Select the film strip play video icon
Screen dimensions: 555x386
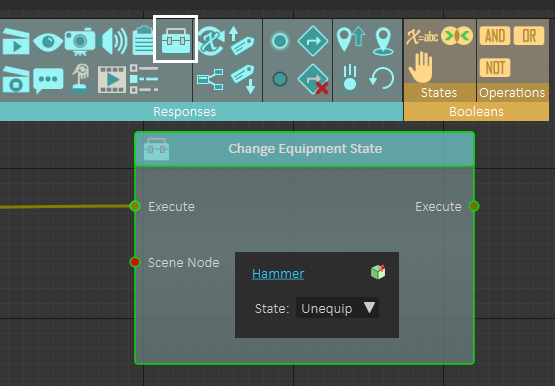tap(112, 79)
